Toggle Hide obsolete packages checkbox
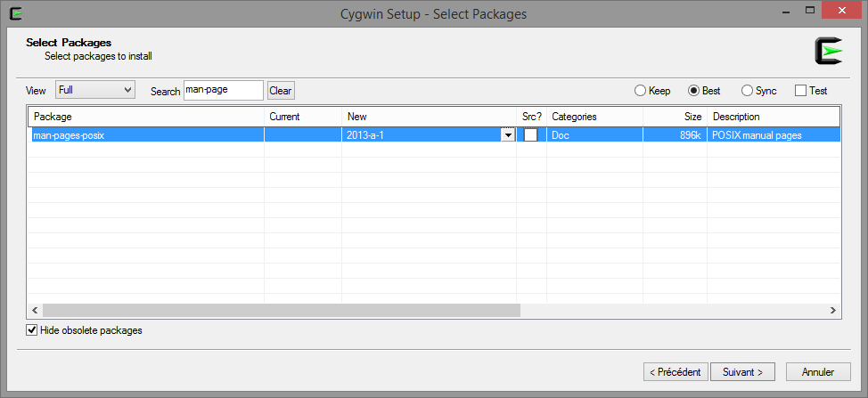Image resolution: width=868 pixels, height=398 pixels. [x=32, y=330]
